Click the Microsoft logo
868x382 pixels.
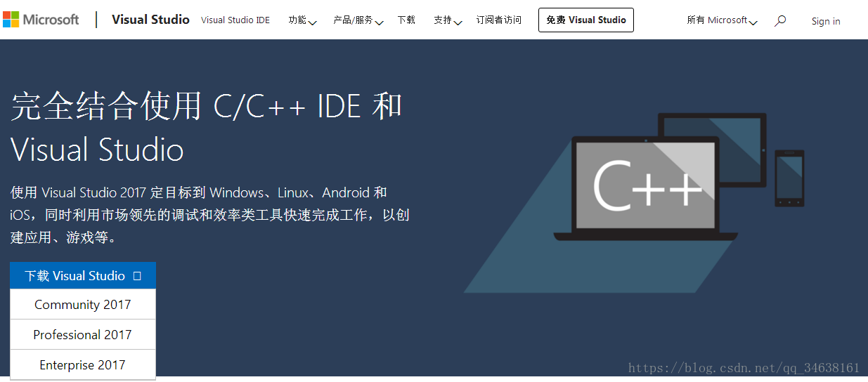coord(41,20)
